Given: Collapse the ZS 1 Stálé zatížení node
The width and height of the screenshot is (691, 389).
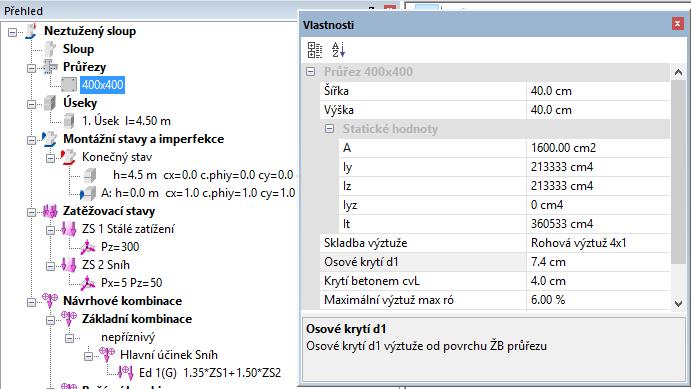Looking at the screenshot, I should pyautogui.click(x=50, y=230).
